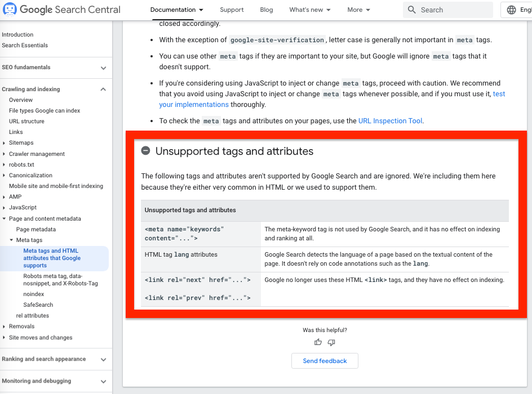Click the globe language icon
This screenshot has height=394, width=532.
click(x=511, y=10)
